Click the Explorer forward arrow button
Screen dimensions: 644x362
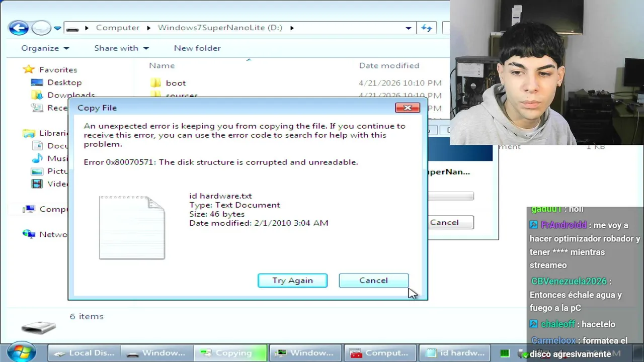[41, 28]
